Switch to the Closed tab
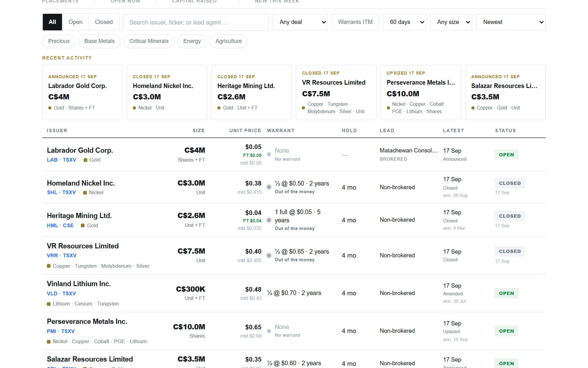 click(104, 22)
